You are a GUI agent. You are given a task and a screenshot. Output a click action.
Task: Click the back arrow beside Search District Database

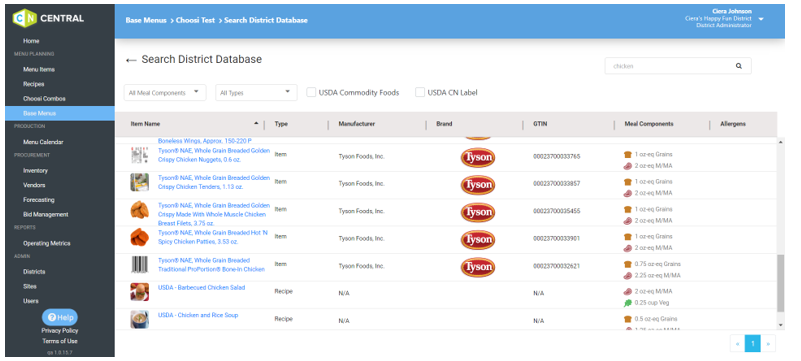click(x=131, y=60)
